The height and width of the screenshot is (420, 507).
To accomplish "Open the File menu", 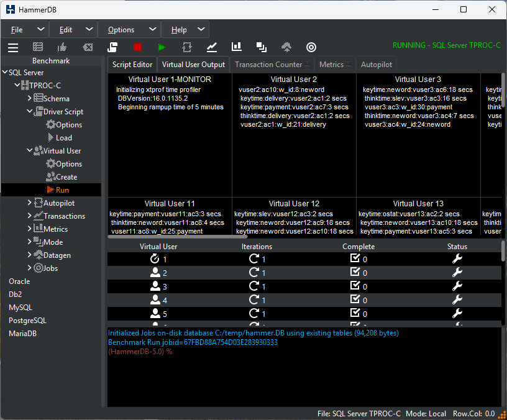I will [x=25, y=30].
